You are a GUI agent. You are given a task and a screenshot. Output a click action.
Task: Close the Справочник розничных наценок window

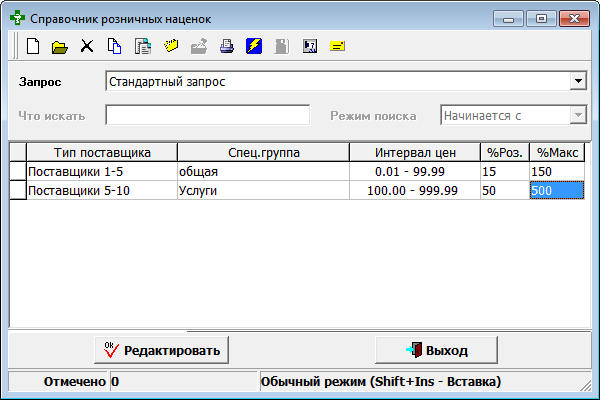(x=574, y=19)
